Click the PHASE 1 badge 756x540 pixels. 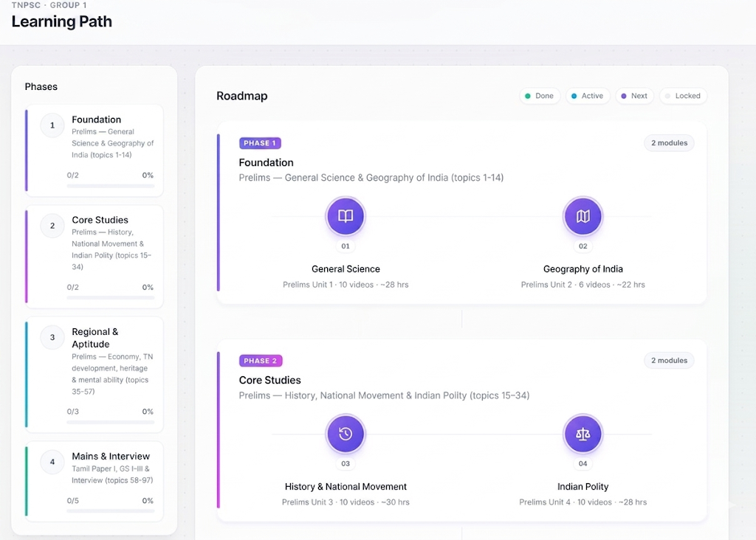(260, 143)
